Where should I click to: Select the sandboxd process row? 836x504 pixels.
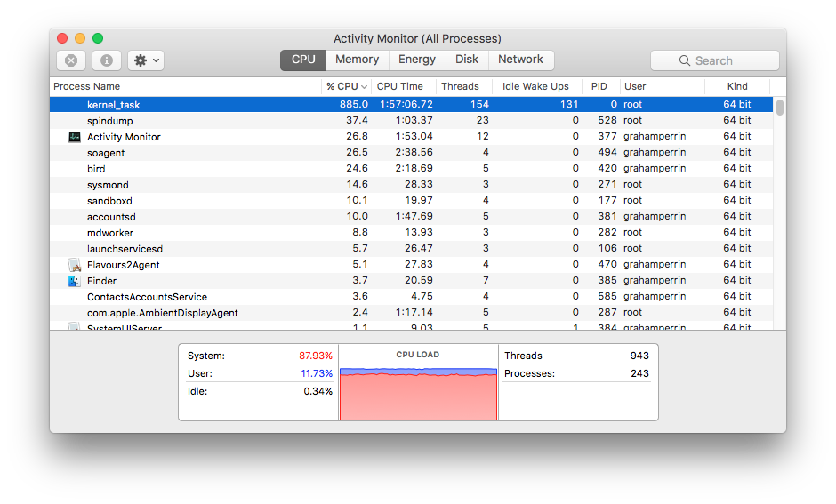click(411, 200)
